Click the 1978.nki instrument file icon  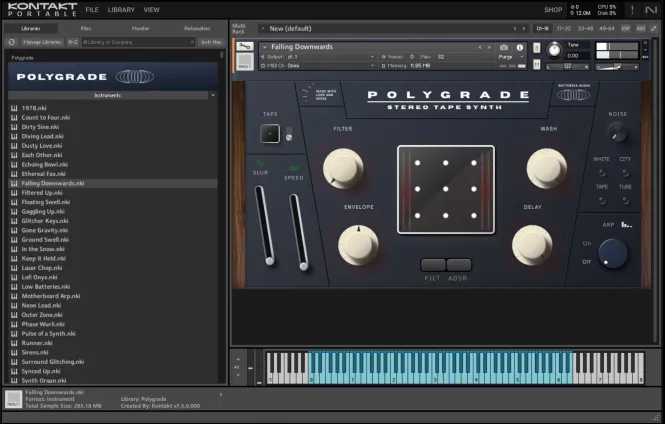pos(14,108)
